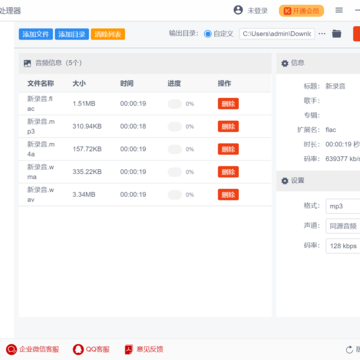Click the 意见反馈 document icon
Viewport: 360px width, 360px height.
[129, 349]
